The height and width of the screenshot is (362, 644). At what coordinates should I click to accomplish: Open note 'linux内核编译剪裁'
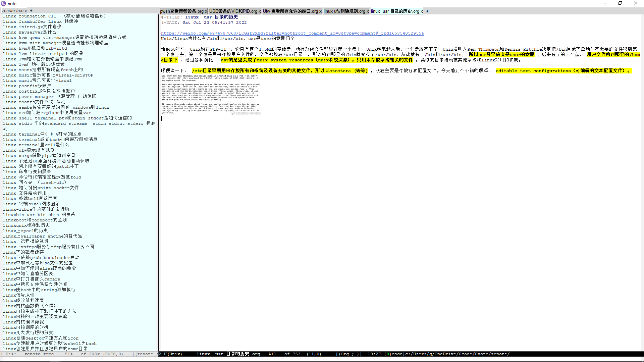coord(23,322)
